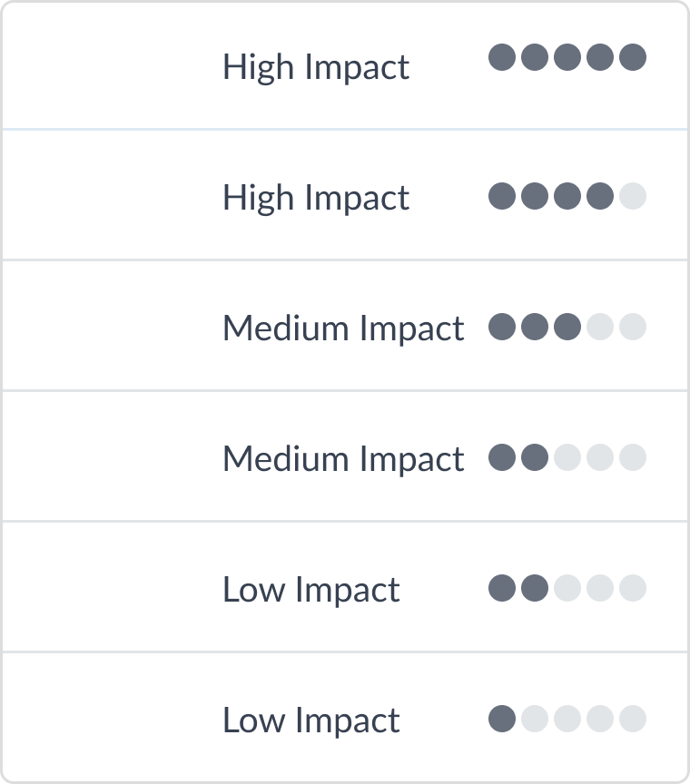Click first empty dot in bottom Low Impact row
Viewport: 690px width, 784px height.
coord(535,719)
